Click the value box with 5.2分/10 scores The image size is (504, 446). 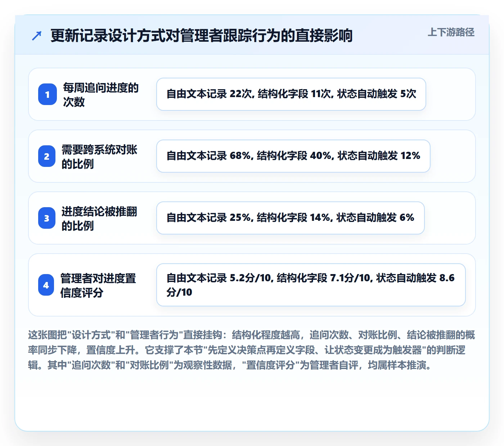(311, 285)
